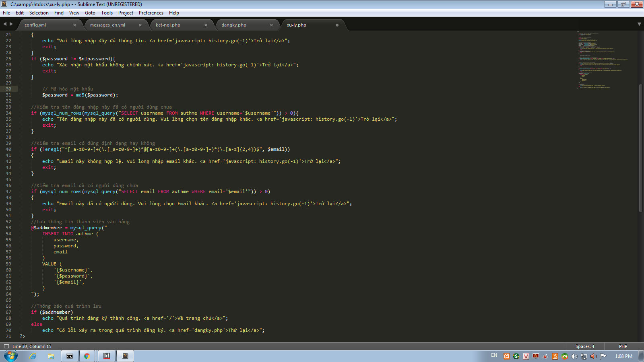
Task: Close the dangky.php tab
Action: (x=271, y=25)
